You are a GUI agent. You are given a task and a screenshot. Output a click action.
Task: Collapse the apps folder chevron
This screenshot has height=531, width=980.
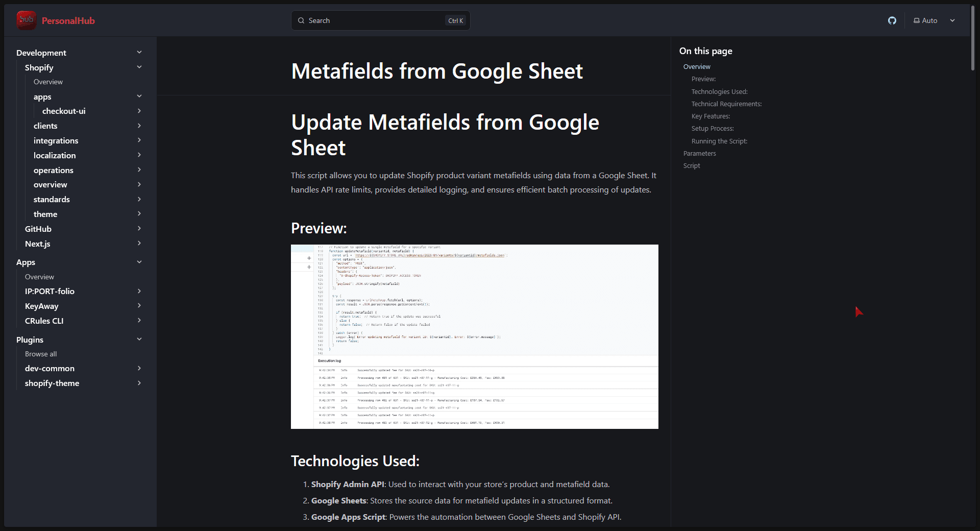(139, 96)
